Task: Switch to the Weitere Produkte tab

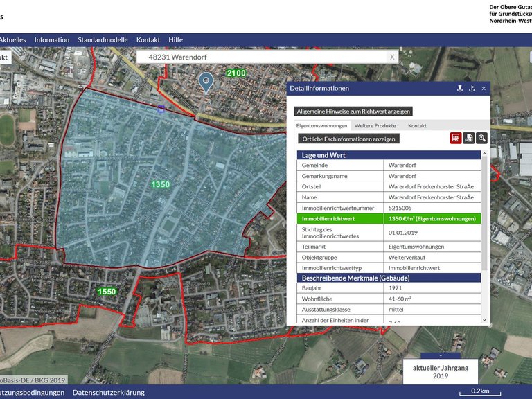Action: [375, 126]
